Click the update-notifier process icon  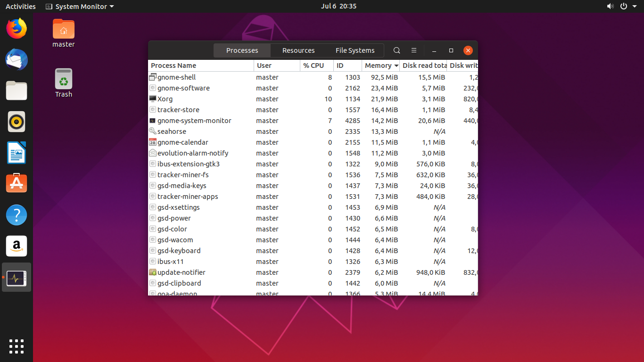[x=153, y=272]
